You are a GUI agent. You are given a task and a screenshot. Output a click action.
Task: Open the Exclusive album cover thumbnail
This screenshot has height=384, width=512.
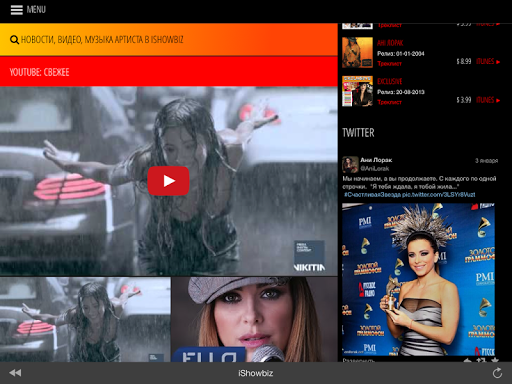tap(357, 91)
